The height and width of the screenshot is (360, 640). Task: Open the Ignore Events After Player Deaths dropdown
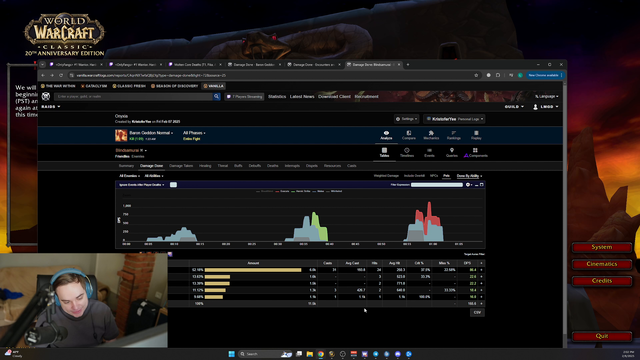click(142, 185)
